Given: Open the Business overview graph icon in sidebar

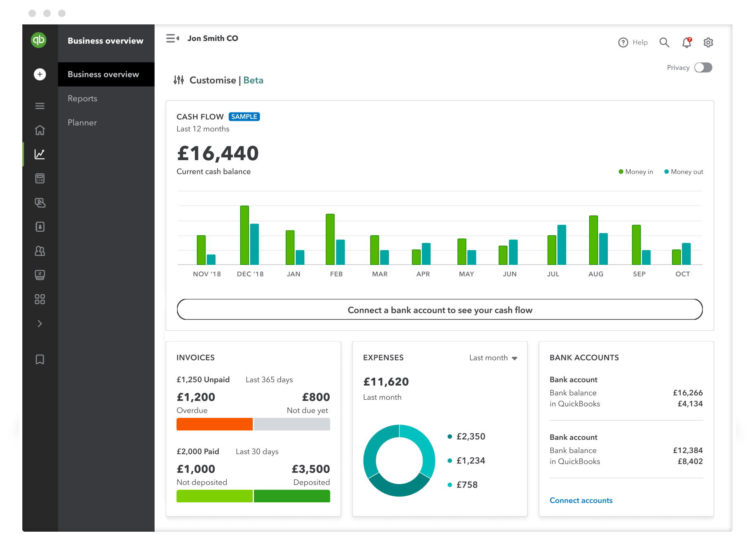Looking at the screenshot, I should 39,154.
